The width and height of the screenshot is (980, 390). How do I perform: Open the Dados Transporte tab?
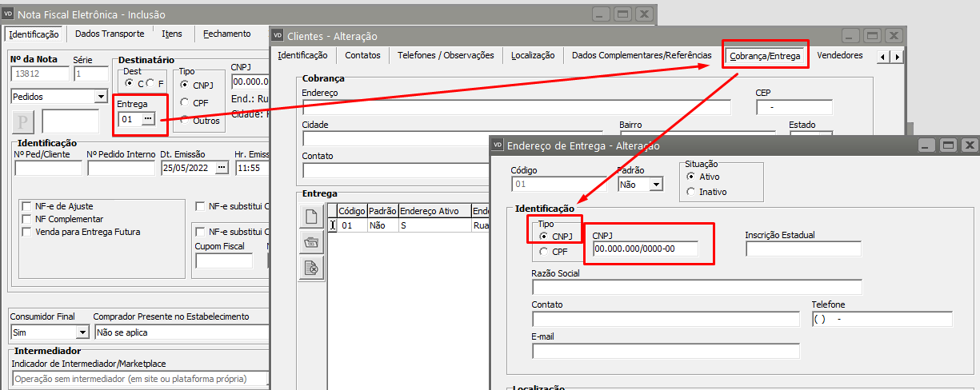point(110,34)
